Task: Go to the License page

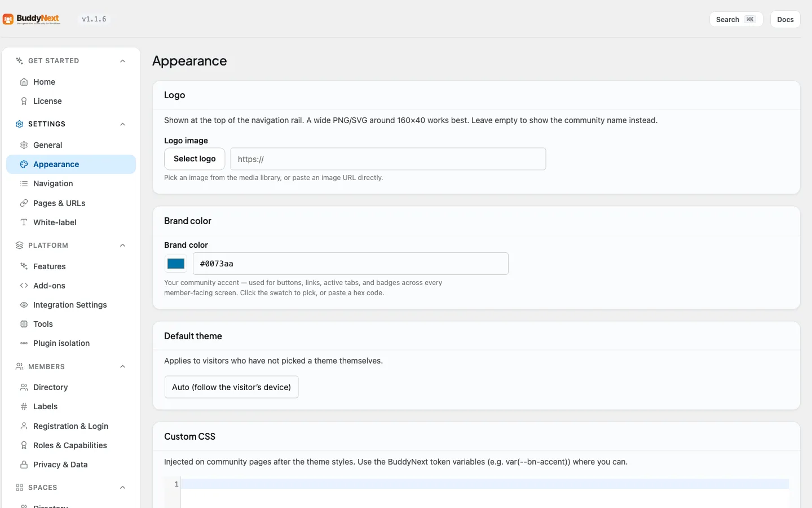Action: (x=71, y=101)
